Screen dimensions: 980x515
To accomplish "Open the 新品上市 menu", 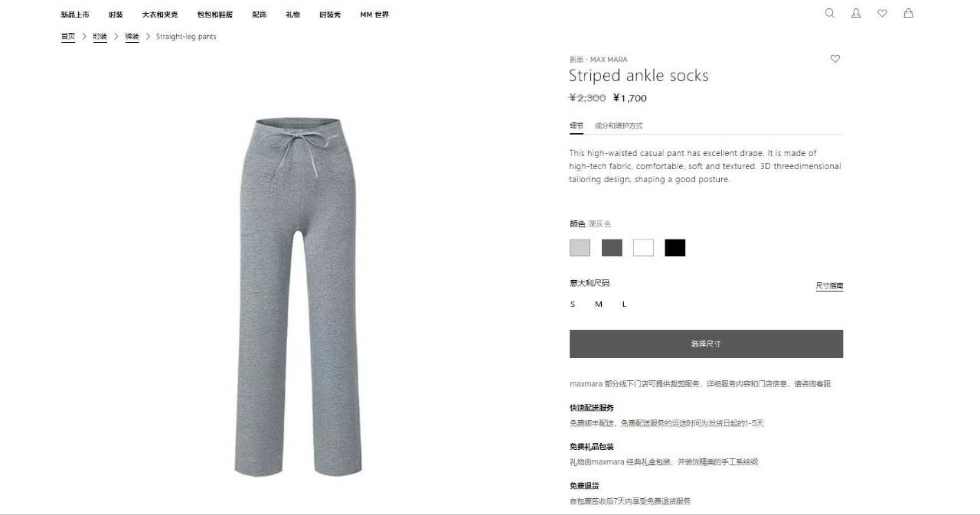I will click(75, 15).
